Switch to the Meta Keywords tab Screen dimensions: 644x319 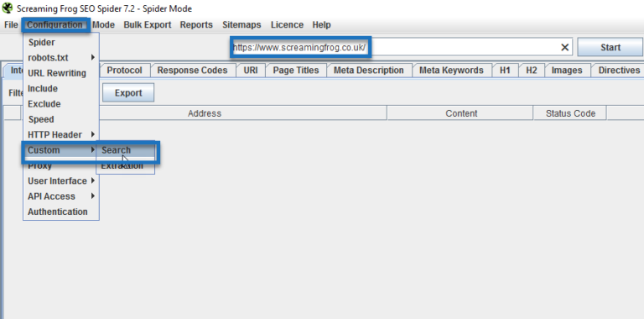tap(451, 71)
